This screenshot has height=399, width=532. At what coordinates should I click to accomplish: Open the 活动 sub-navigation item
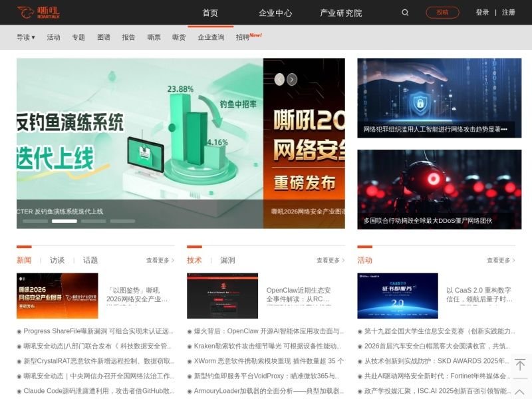[x=53, y=37]
